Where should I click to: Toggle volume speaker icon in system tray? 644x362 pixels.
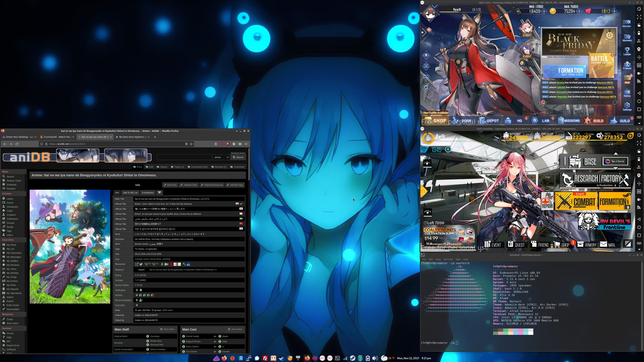(x=375, y=358)
